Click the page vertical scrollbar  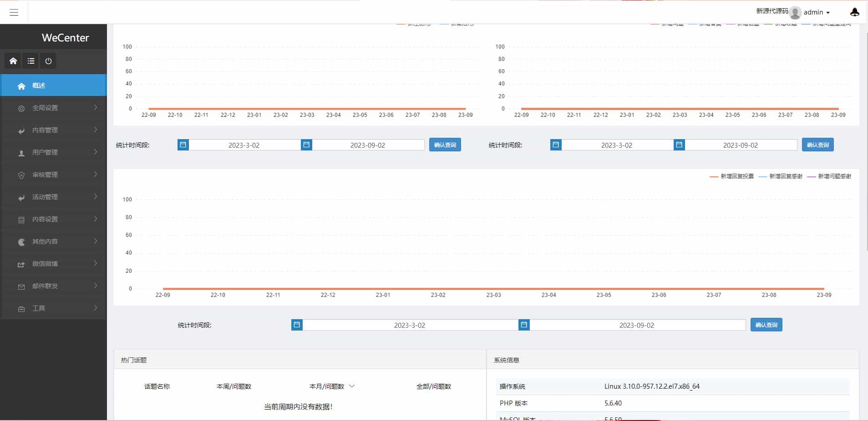[x=866, y=136]
